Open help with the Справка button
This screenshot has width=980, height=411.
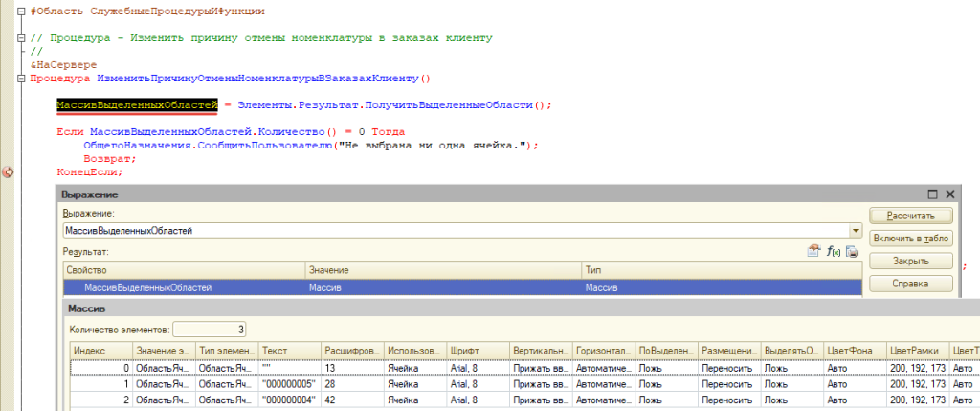point(909,284)
